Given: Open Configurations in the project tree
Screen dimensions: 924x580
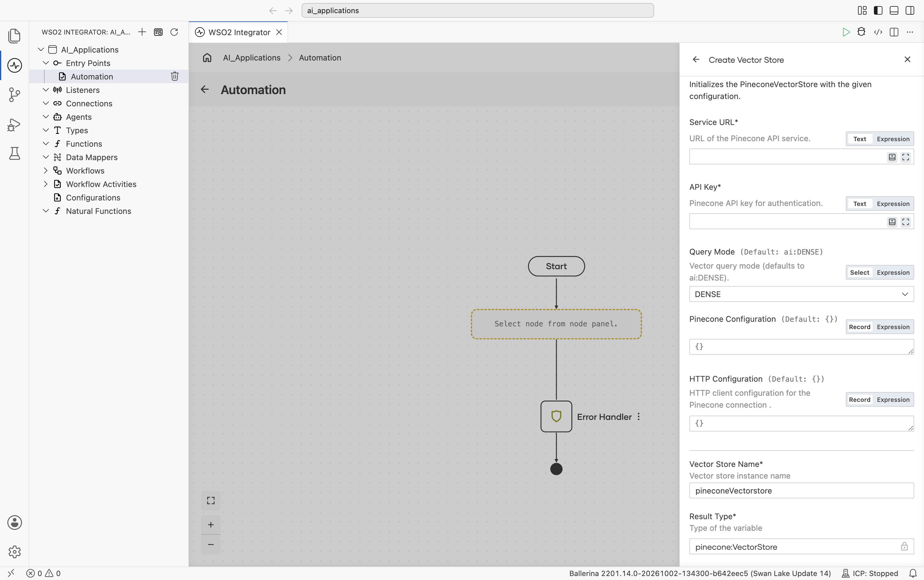Looking at the screenshot, I should point(93,197).
